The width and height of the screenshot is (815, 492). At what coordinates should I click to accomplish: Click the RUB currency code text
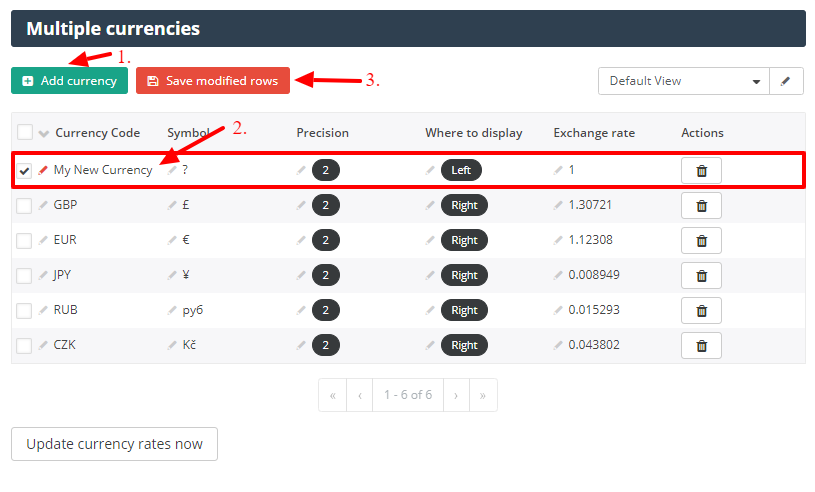[65, 310]
